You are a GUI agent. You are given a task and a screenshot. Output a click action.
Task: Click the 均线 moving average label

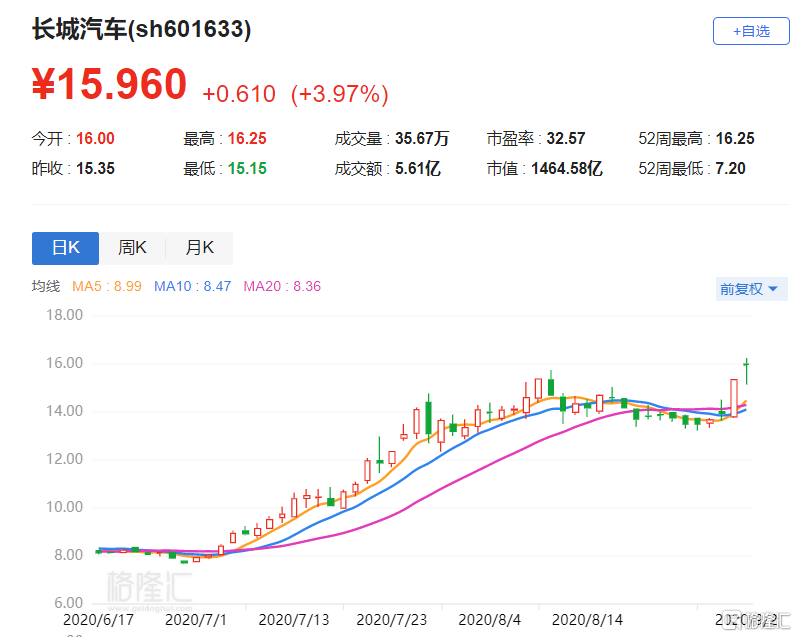point(46,286)
